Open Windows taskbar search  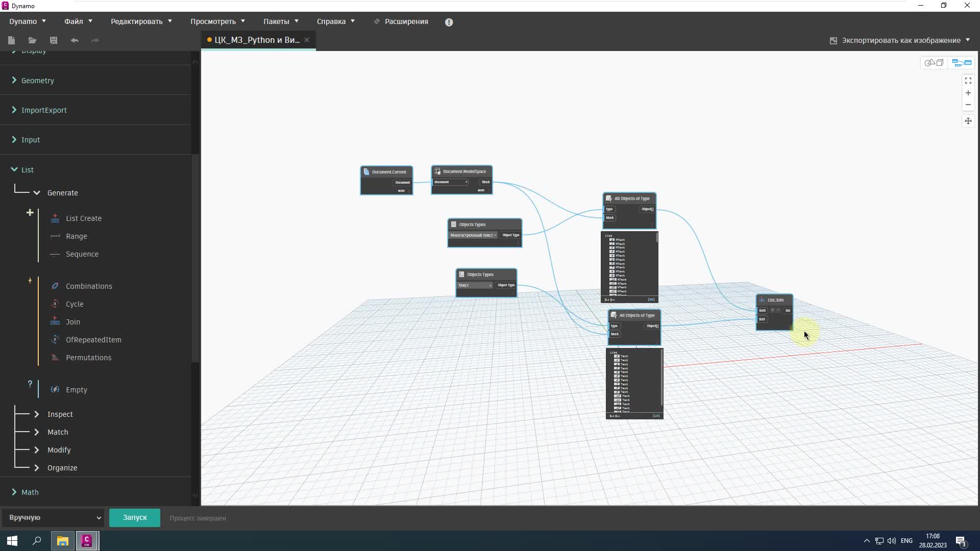[37, 541]
